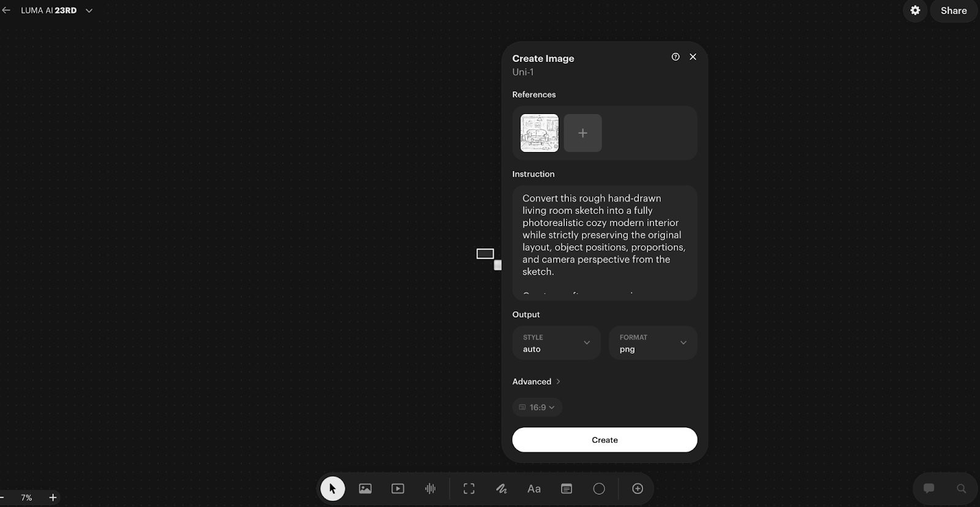This screenshot has height=507, width=980.
Task: Click the add plus circle tool
Action: click(x=638, y=489)
